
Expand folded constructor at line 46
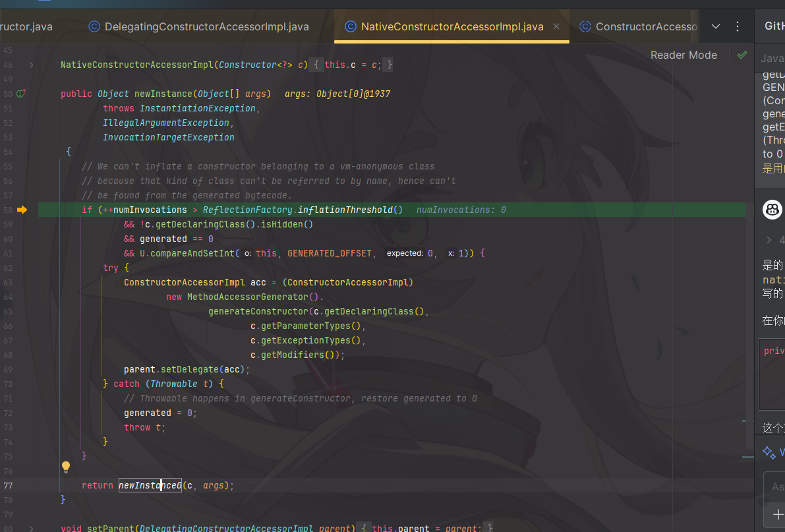pos(32,65)
